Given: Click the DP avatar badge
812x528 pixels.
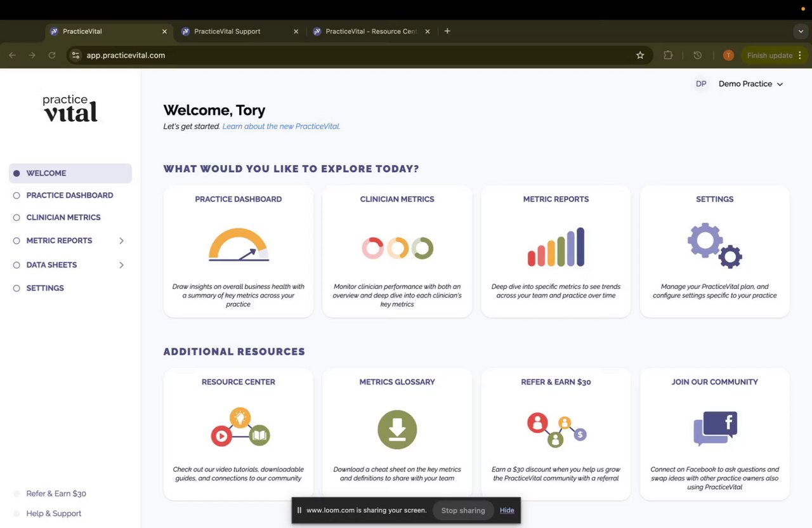Looking at the screenshot, I should pos(701,84).
